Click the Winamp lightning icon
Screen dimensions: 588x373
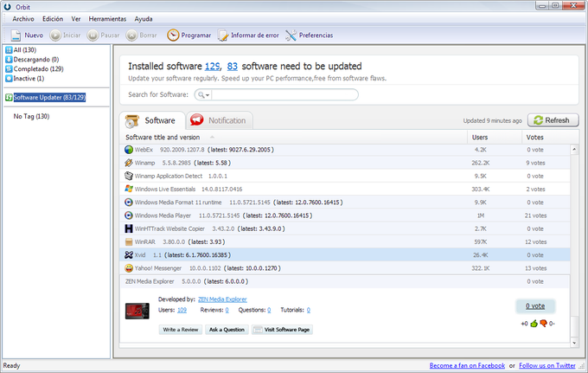(129, 163)
